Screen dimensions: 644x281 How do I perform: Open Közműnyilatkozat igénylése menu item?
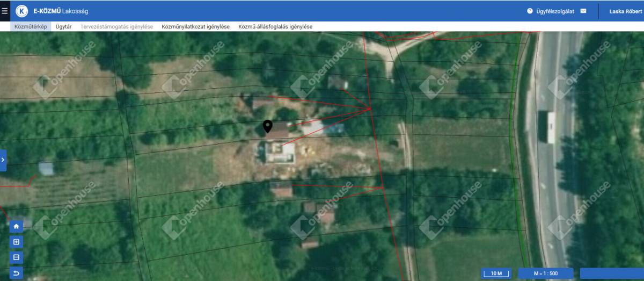tap(195, 26)
